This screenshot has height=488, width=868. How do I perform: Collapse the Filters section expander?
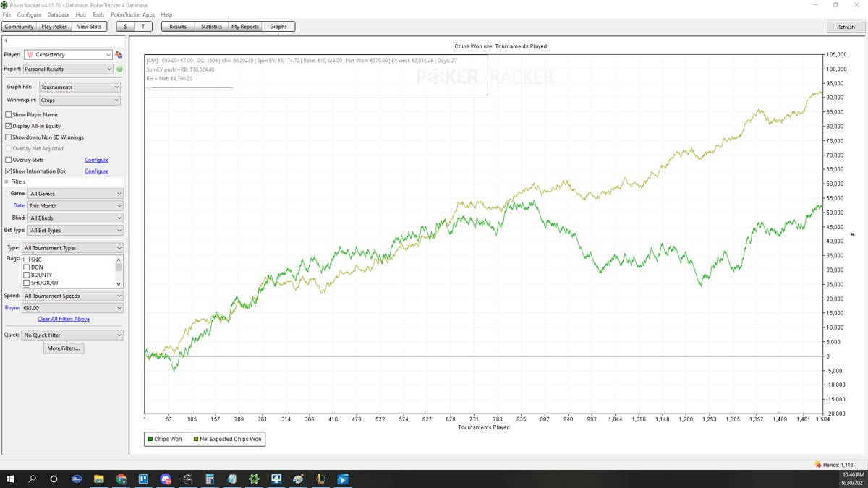[x=7, y=182]
